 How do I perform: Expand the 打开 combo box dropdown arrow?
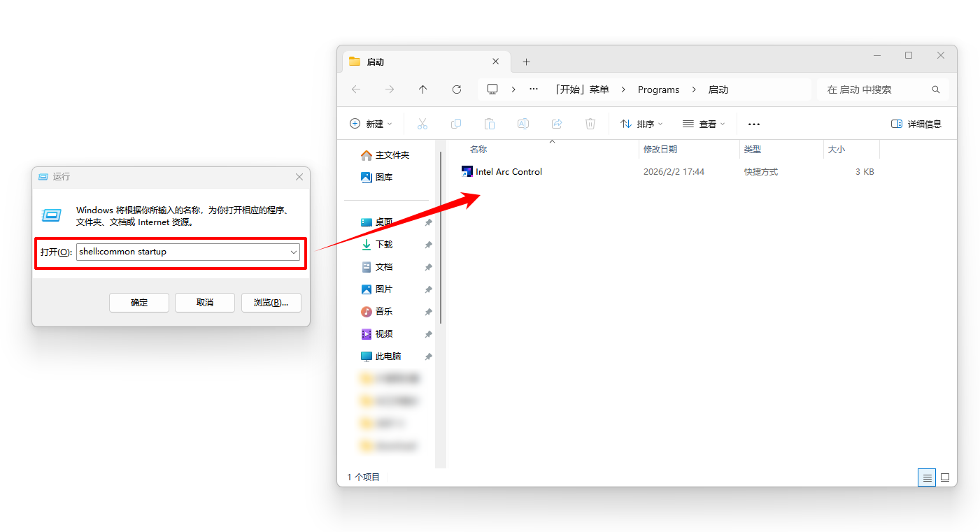click(294, 252)
